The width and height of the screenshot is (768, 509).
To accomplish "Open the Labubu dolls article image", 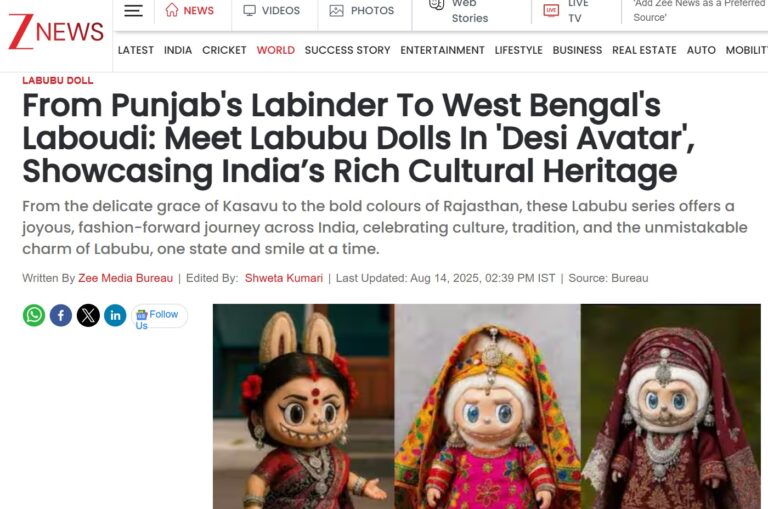I will click(x=487, y=406).
